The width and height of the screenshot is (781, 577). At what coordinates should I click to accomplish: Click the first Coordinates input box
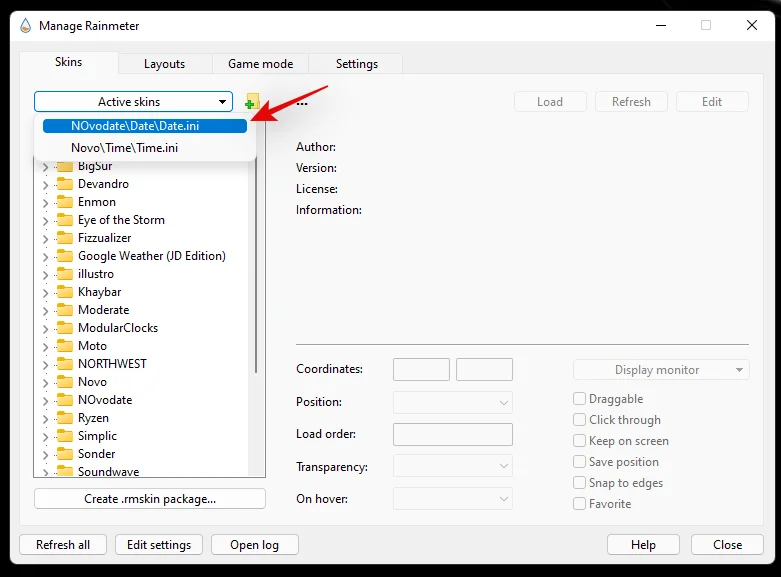[421, 369]
